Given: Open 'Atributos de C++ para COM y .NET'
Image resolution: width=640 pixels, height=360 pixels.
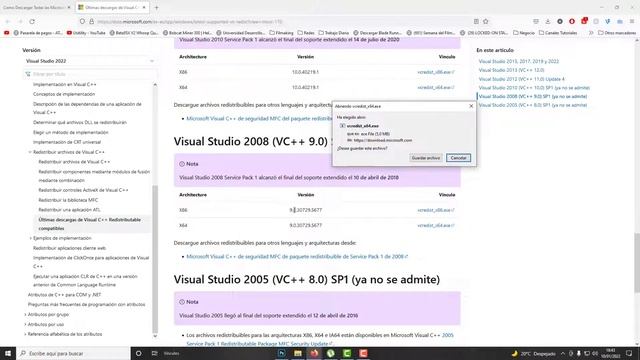Looking at the screenshot, I should point(64,295).
